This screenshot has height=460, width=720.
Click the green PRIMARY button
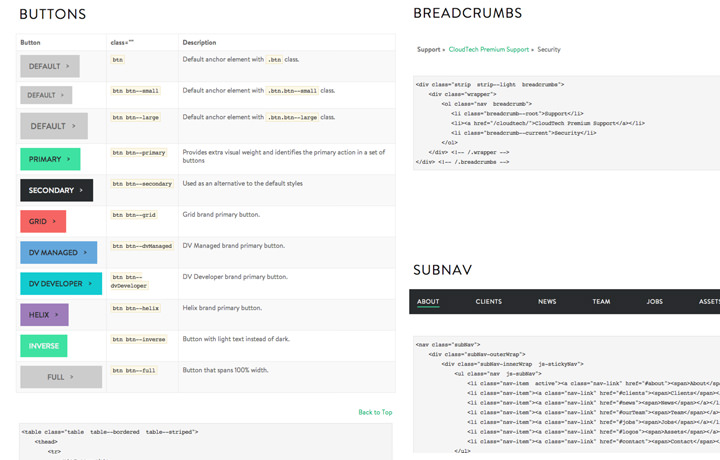tap(50, 159)
